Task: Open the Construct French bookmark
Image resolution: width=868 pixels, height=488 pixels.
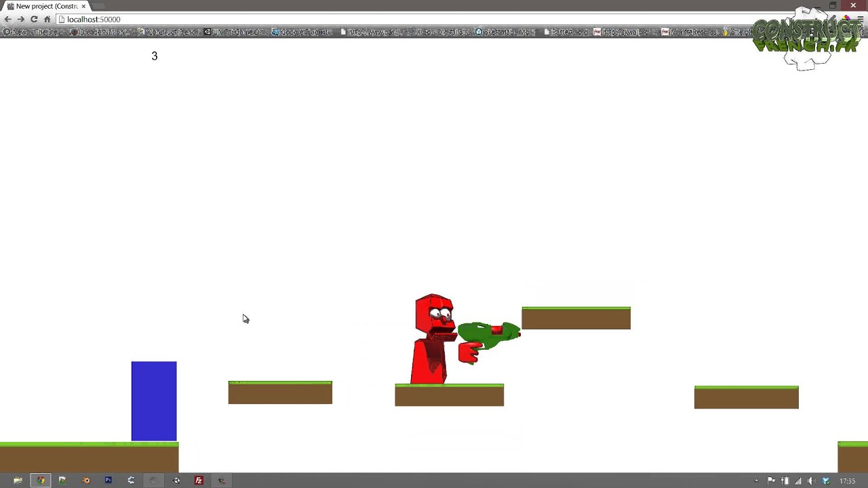Action: 168,32
